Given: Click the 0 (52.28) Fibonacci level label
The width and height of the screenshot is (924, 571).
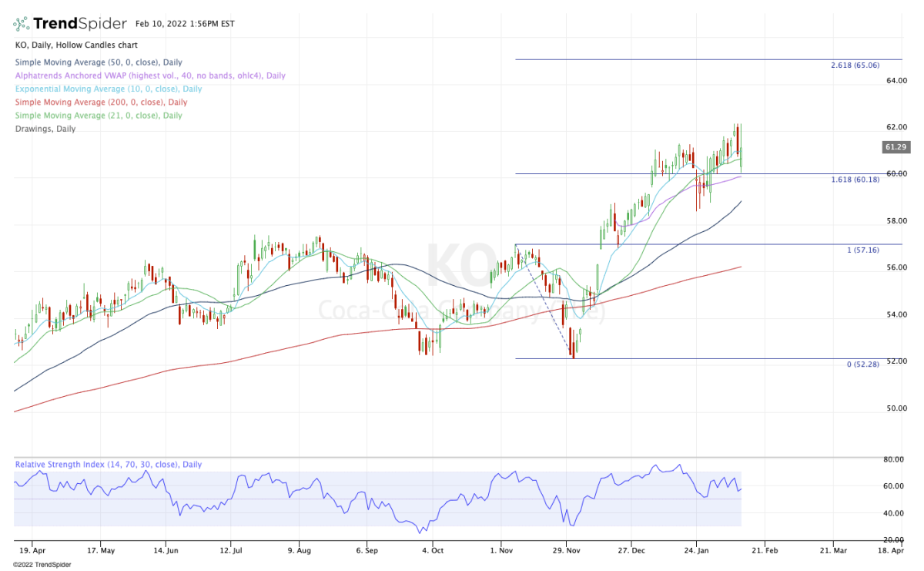Looking at the screenshot, I should pos(863,364).
